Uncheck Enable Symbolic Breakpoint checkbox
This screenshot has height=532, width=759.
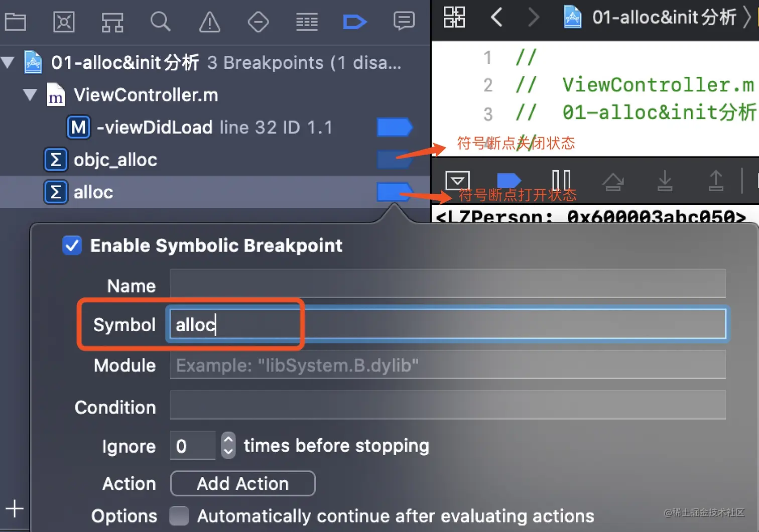[x=72, y=245]
